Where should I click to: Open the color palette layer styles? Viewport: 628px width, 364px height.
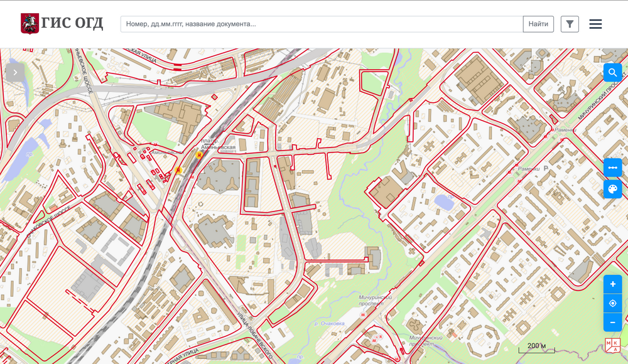tap(613, 189)
